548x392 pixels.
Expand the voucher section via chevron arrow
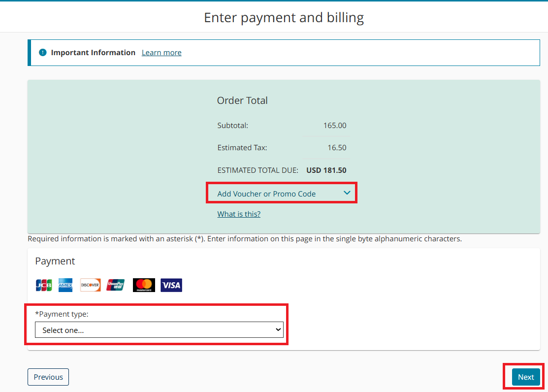347,193
